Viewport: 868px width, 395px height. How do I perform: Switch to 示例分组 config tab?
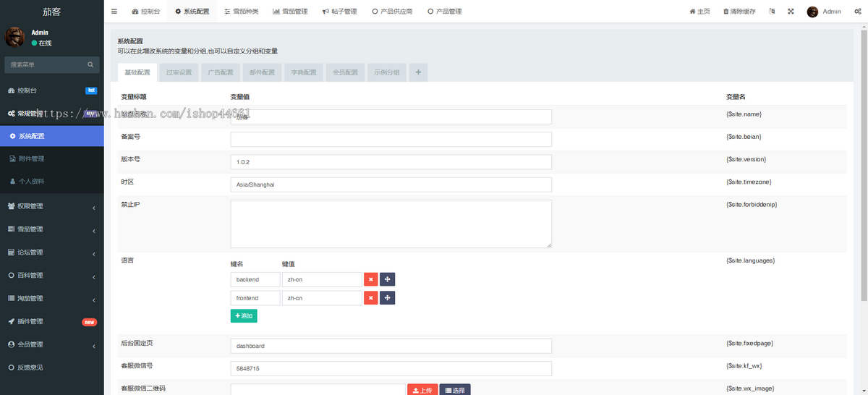tap(387, 72)
